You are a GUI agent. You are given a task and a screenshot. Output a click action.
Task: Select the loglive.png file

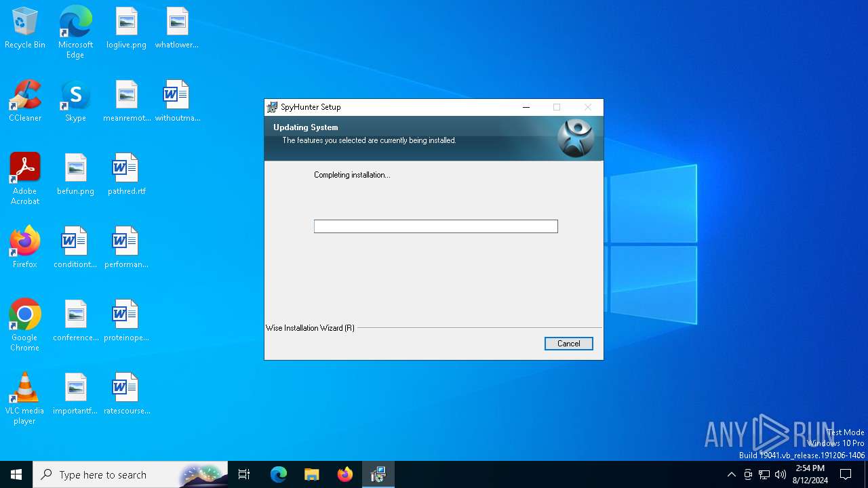click(127, 28)
